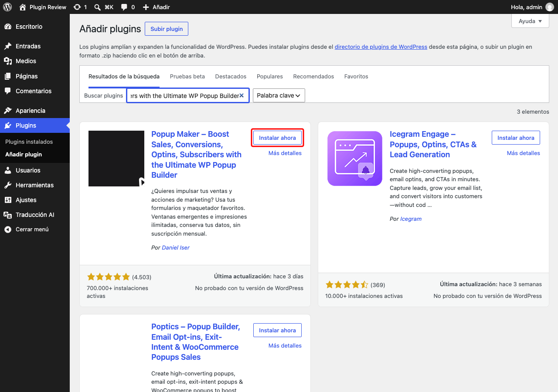Open the updates indicator with 1 pending
This screenshot has height=392, width=558.
click(x=80, y=7)
